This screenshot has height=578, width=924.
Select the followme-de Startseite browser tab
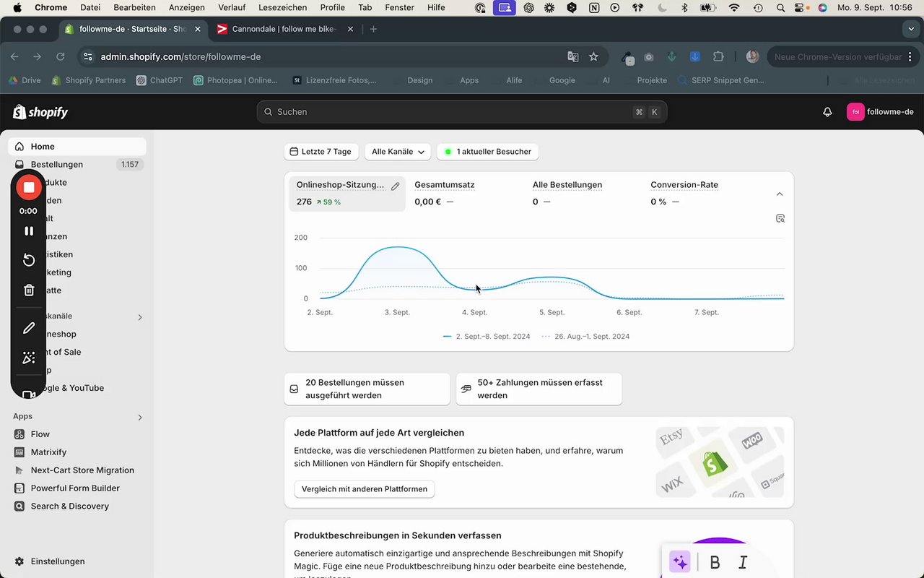tap(133, 29)
